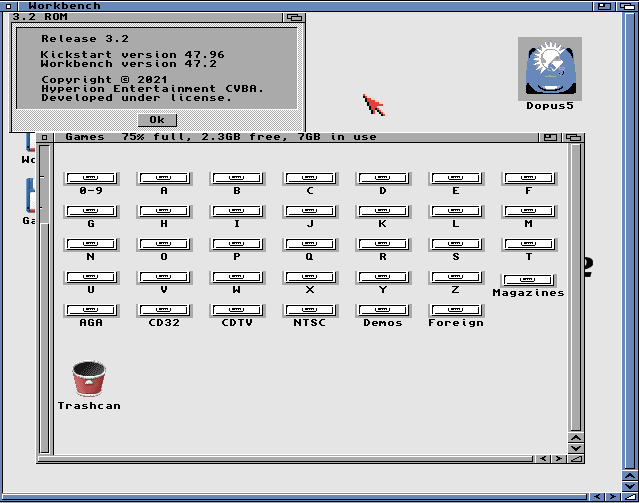Select the Foreign drawer
The image size is (639, 503).
pos(456,310)
